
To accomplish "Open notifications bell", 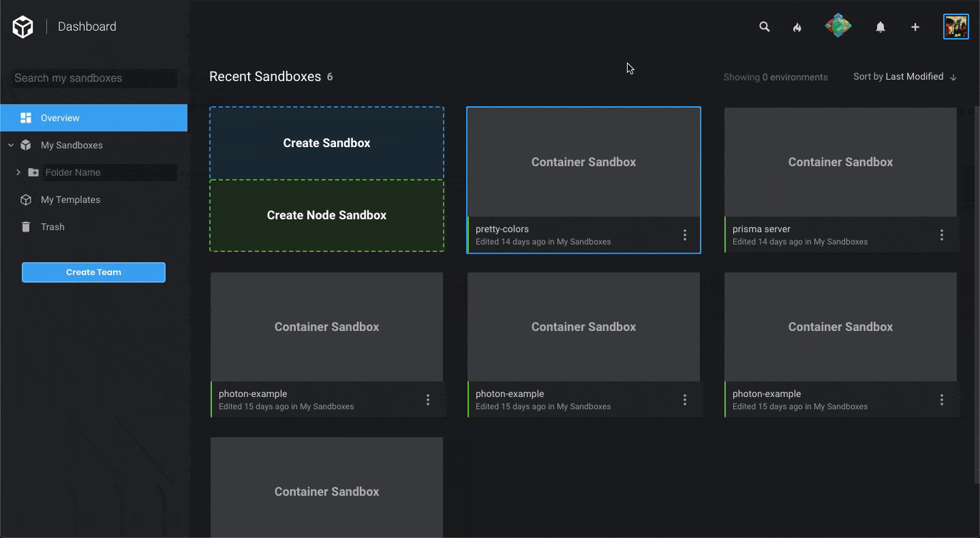I will point(880,27).
